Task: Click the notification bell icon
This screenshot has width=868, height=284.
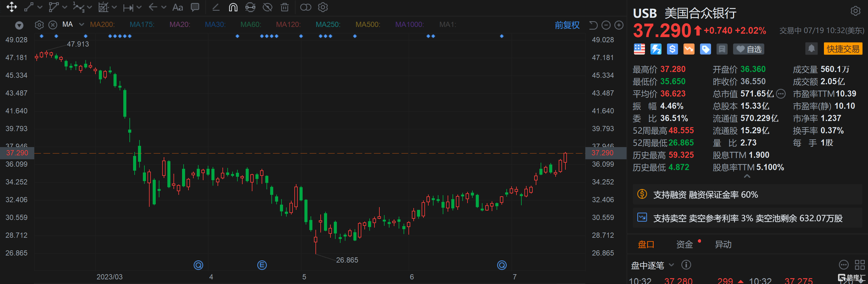Action: click(x=811, y=49)
